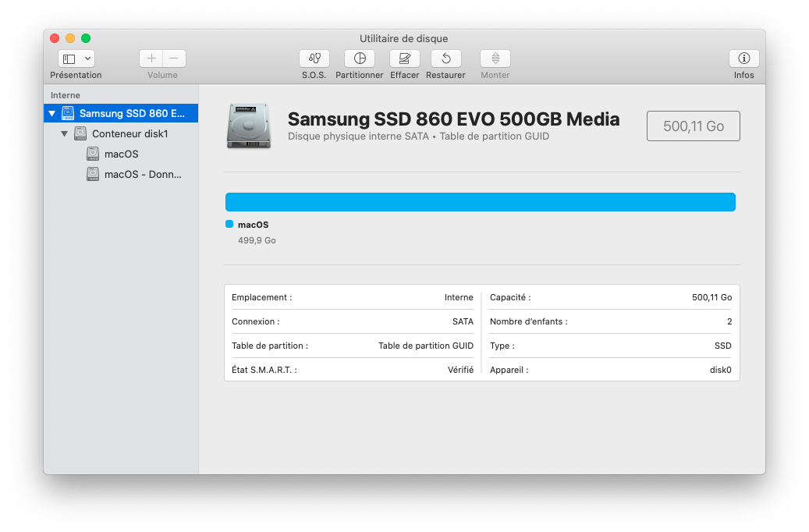This screenshot has width=809, height=532.
Task: Select the macOS volume in sidebar
Action: (121, 154)
